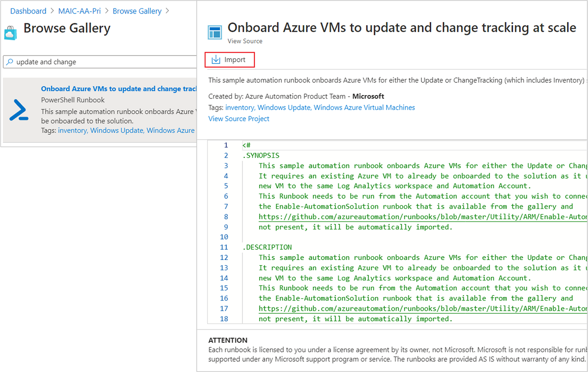Open GitHub URL on code line 8

(x=422, y=217)
